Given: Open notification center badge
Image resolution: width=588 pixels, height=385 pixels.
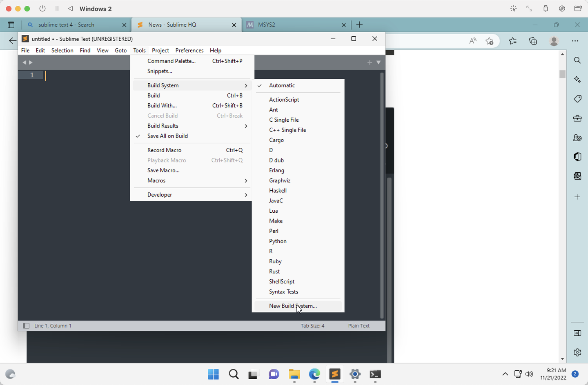Looking at the screenshot, I should tap(575, 374).
